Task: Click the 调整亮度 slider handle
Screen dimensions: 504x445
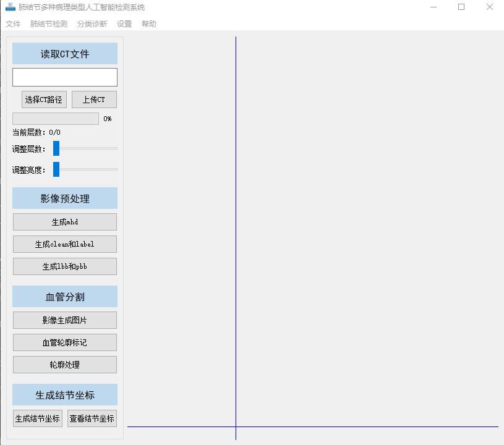Action: [56, 169]
